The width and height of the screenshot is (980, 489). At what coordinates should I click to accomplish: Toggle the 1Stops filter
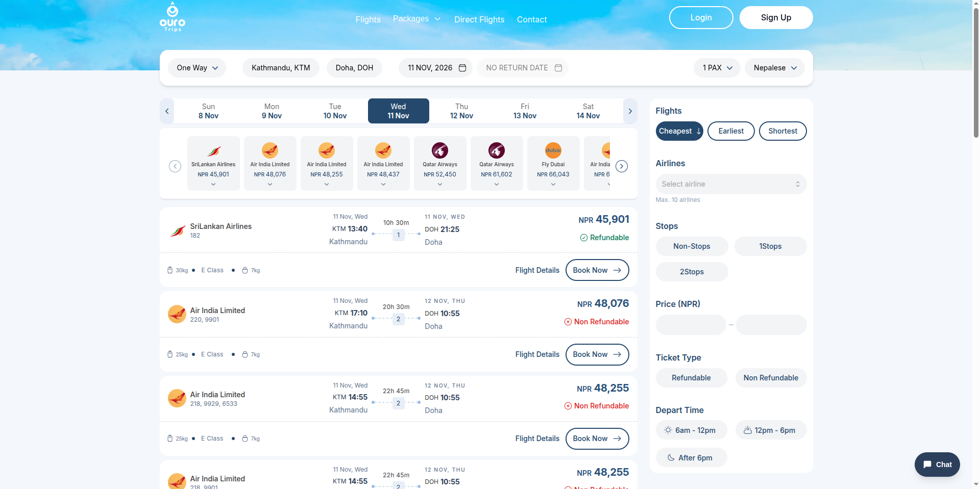[770, 246]
